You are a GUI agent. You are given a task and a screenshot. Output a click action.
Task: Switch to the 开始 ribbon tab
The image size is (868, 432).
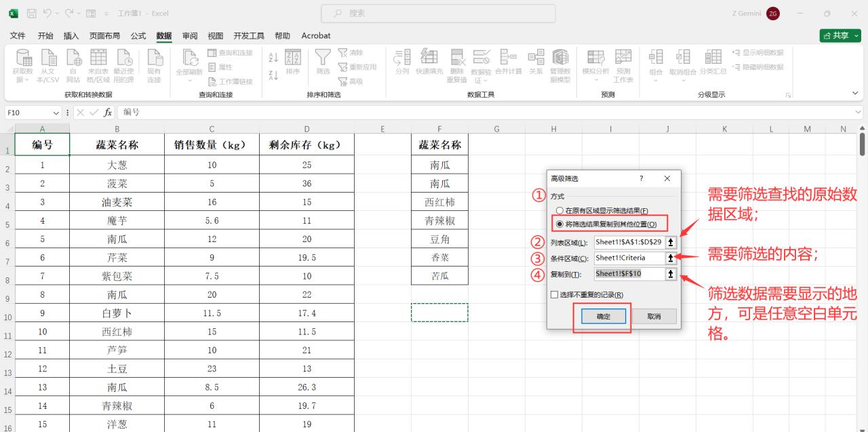(x=45, y=36)
